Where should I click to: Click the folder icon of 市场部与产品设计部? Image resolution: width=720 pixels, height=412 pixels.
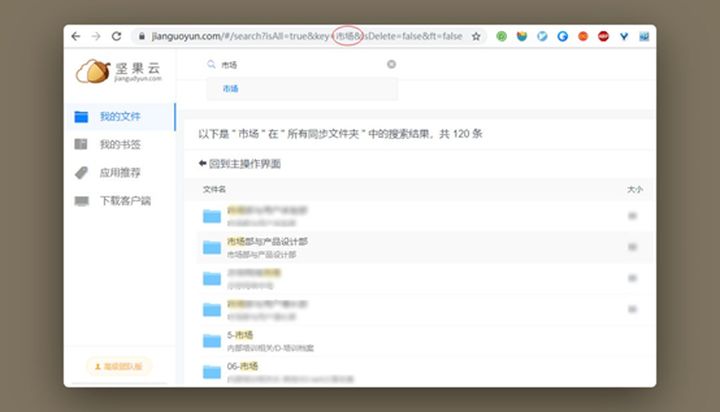tap(211, 247)
